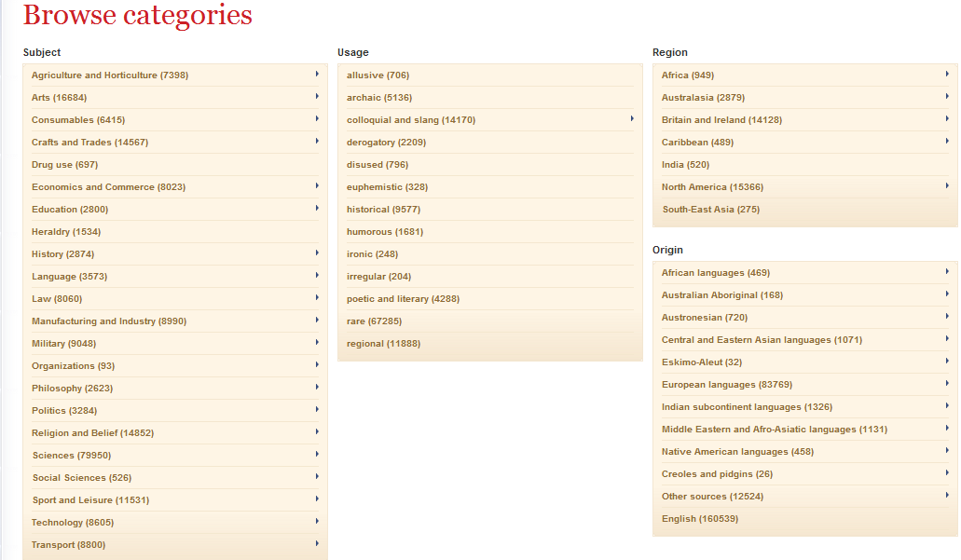Screen dimensions: 961x560
Task: Expand the Agriculture and Horticulture arrow
Action: click(317, 75)
